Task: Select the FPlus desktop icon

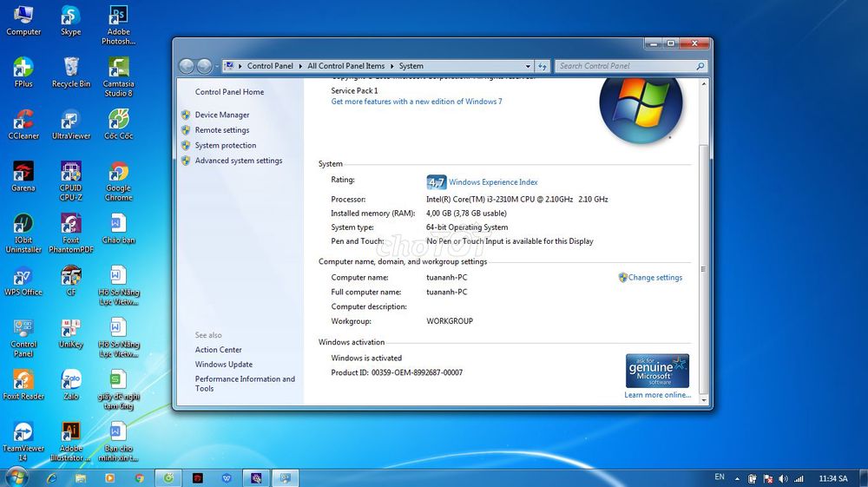Action: point(23,73)
